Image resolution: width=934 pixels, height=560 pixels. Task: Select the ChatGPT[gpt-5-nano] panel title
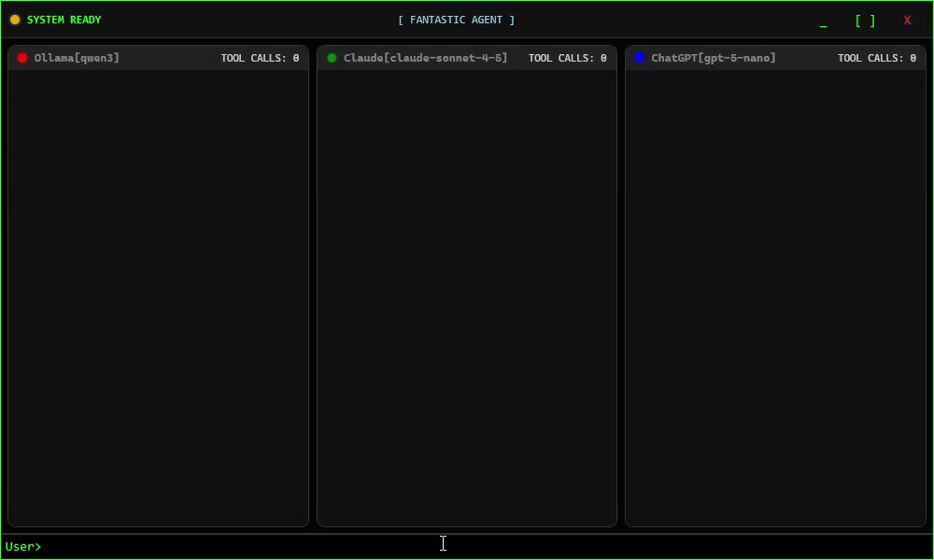713,58
